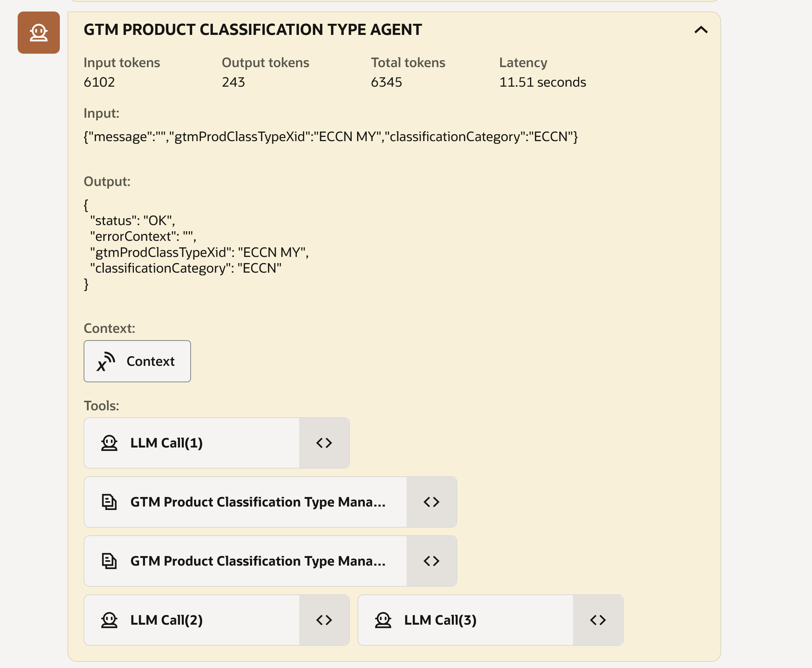The width and height of the screenshot is (812, 668).
Task: Click the document icon of the second GTM tool
Action: pos(109,561)
